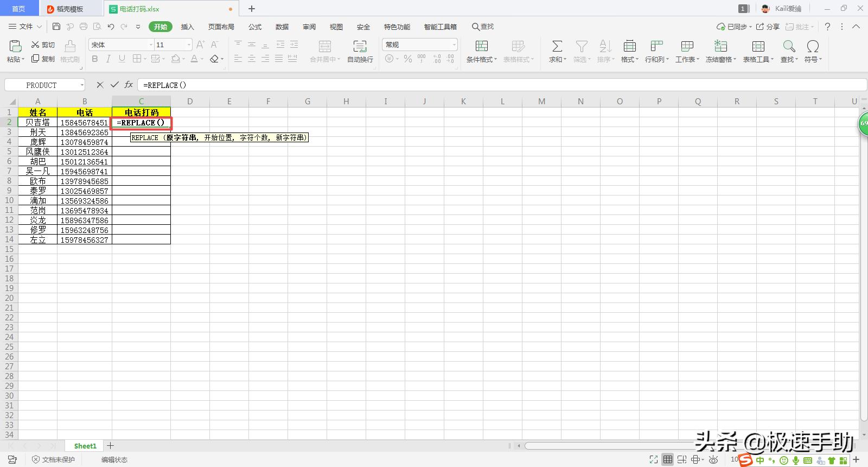The image size is (868, 467).
Task: Switch to the Review tab
Action: point(309,27)
